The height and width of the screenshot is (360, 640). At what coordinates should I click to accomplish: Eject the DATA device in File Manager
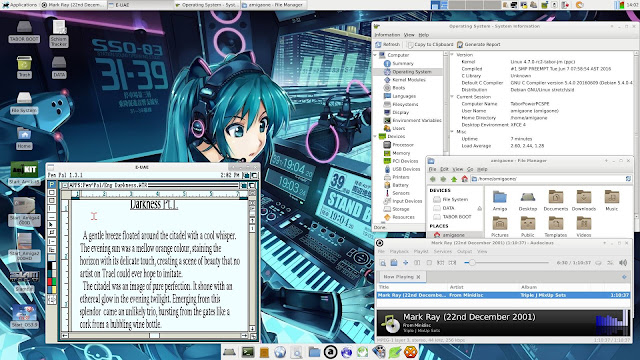tap(480, 208)
